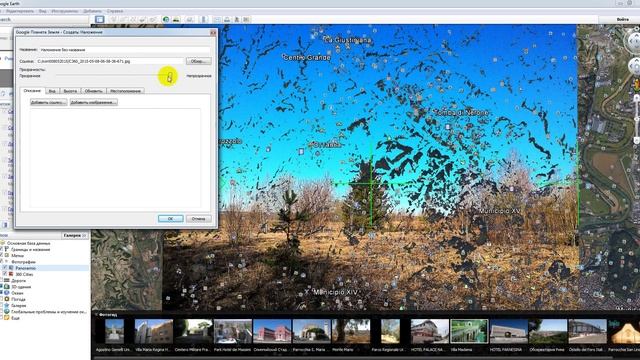Image resolution: width=640 pixels, height=360 pixels.
Task: Open the Галерея button in layers header
Action: [x=75, y=236]
